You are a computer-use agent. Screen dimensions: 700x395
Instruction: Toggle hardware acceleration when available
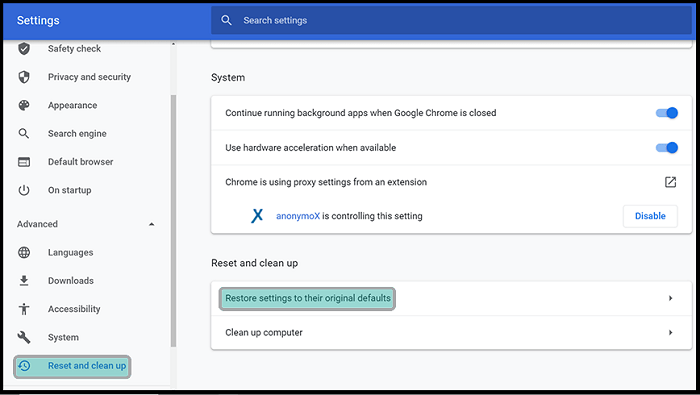pos(667,148)
